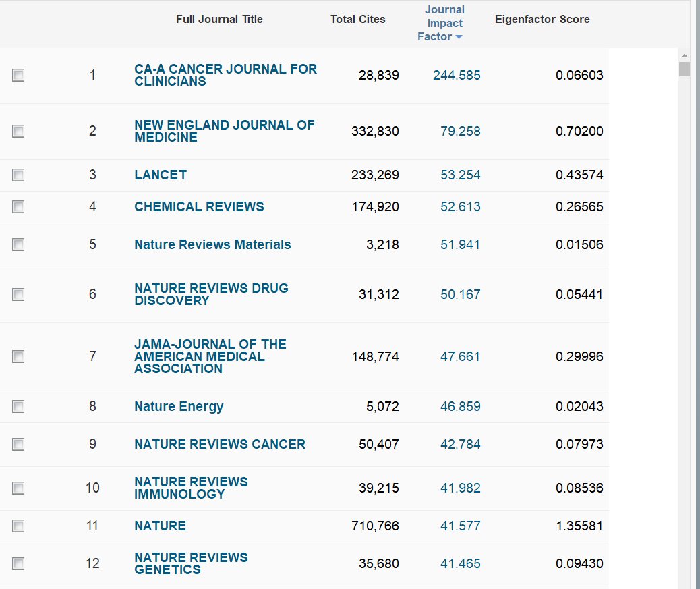Screen dimensions: 700x589
Task: Select eigenfactor score 0.09430
Action: [579, 563]
